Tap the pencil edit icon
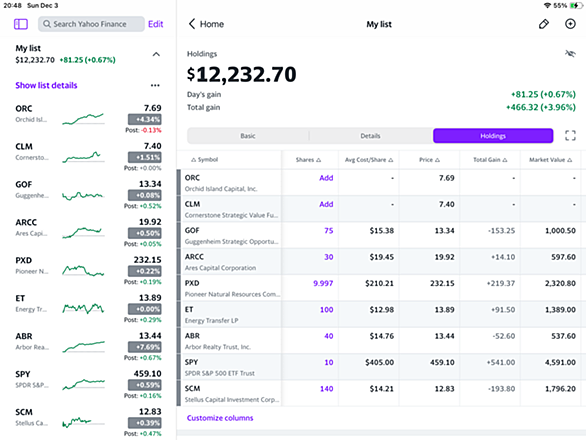Viewport: 586px width, 440px height. [544, 24]
